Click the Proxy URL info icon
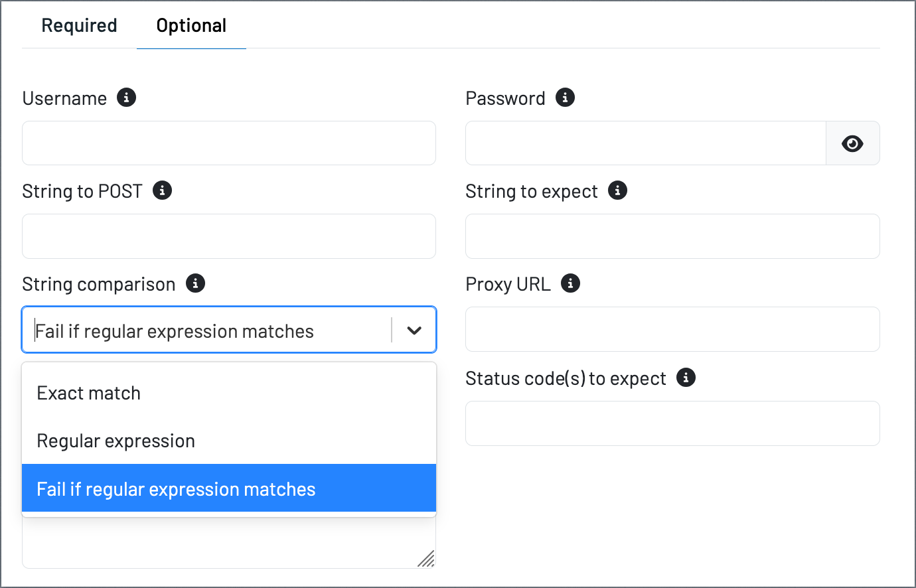916x588 pixels. click(571, 283)
